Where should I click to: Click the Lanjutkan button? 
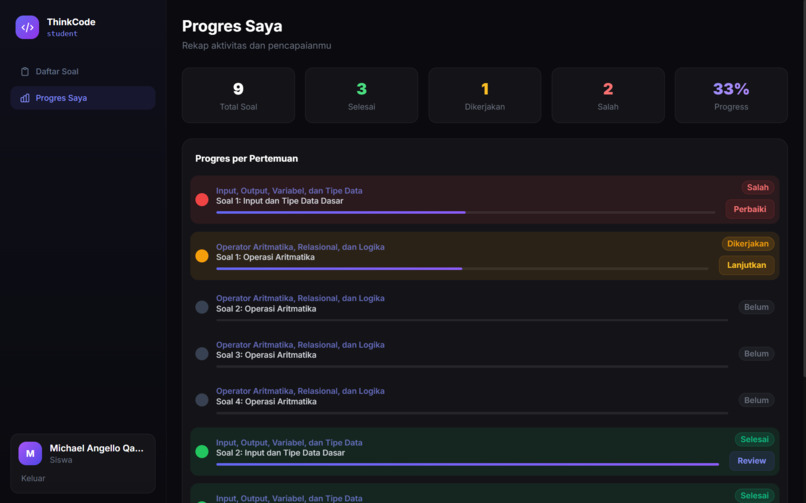tap(746, 265)
